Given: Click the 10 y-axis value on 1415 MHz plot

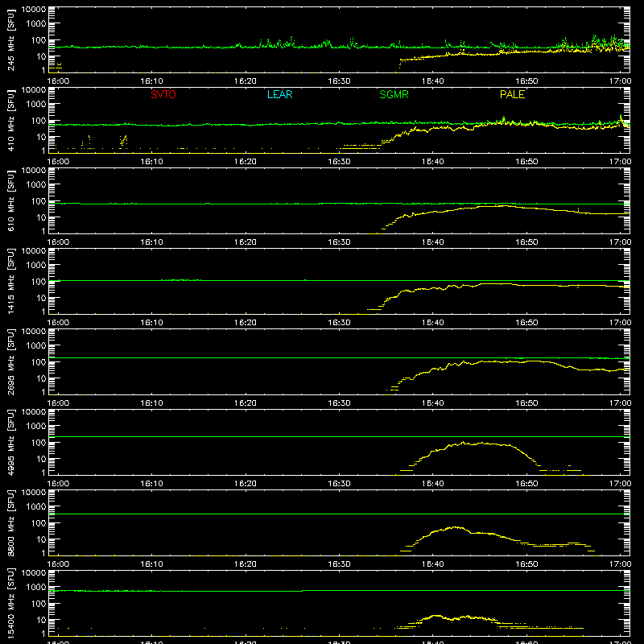Looking at the screenshot, I should (41, 298).
